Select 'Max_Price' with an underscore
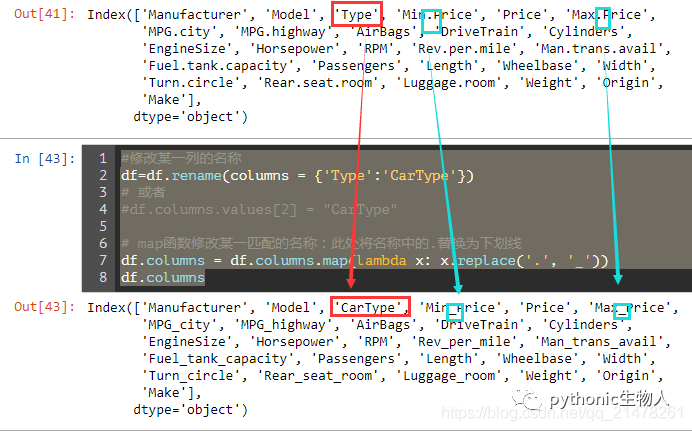 pyautogui.click(x=629, y=307)
